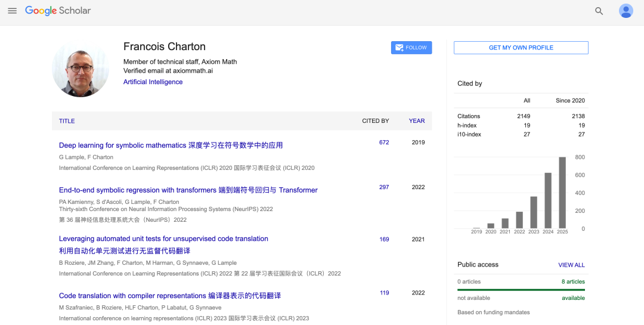The image size is (644, 325).
Task: Open 672 citations count link
Action: (384, 143)
